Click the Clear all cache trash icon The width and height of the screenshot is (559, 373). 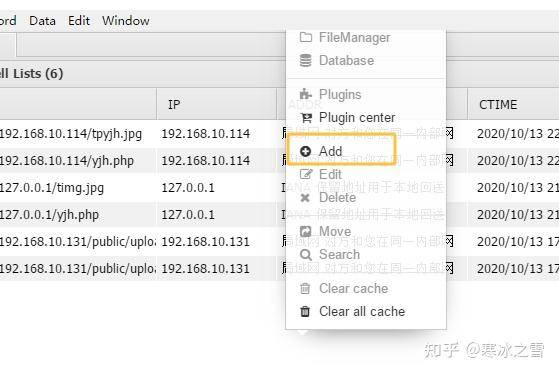[x=305, y=311]
